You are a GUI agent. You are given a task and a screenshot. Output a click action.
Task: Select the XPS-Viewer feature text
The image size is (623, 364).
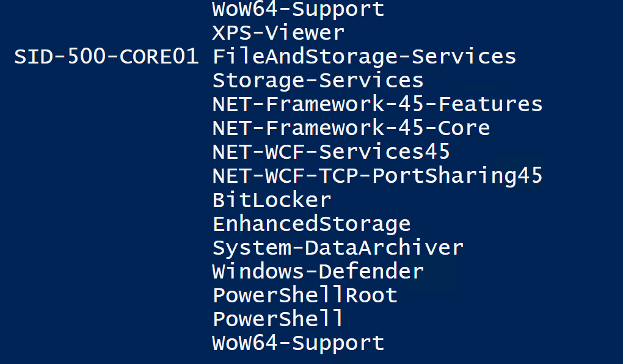[x=279, y=32]
